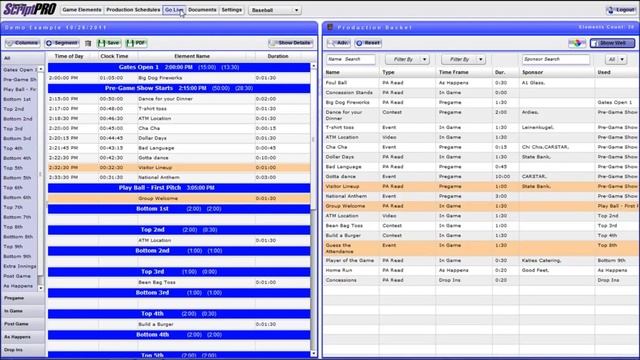Click the Show Details button
Viewport: 640px width, 360px height.
pyautogui.click(x=291, y=43)
